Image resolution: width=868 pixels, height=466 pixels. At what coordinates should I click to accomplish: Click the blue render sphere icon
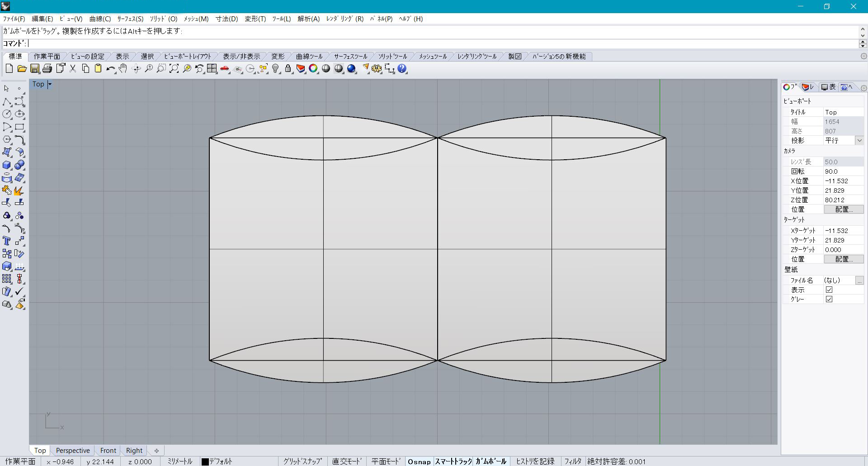click(351, 69)
